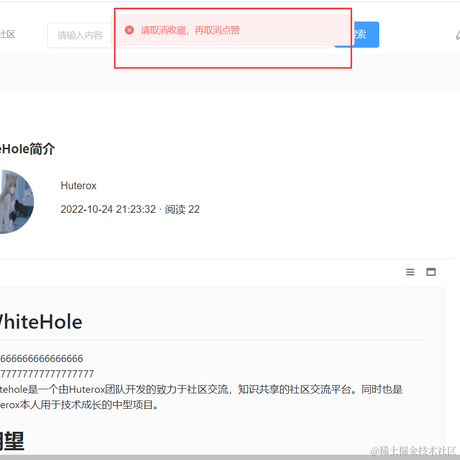Click the fullscreen window icon
The image size is (460, 460).
[431, 272]
